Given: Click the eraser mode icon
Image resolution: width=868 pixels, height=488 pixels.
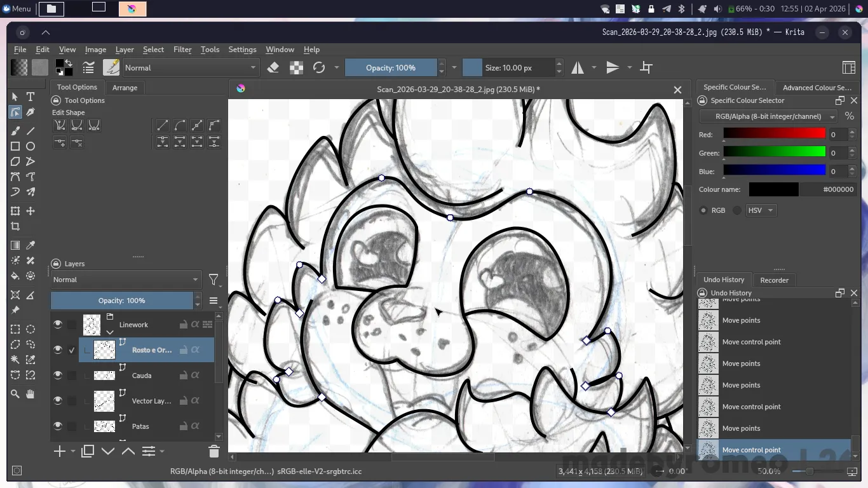Looking at the screenshot, I should [x=273, y=68].
